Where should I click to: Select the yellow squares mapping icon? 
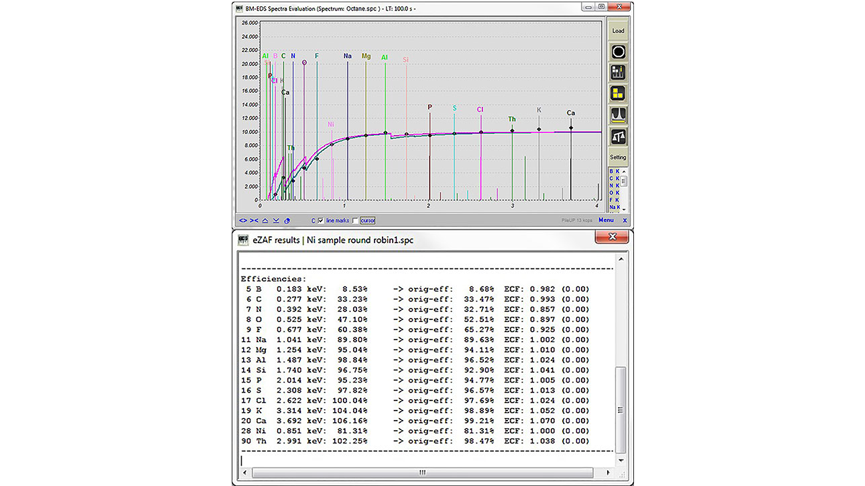click(618, 94)
